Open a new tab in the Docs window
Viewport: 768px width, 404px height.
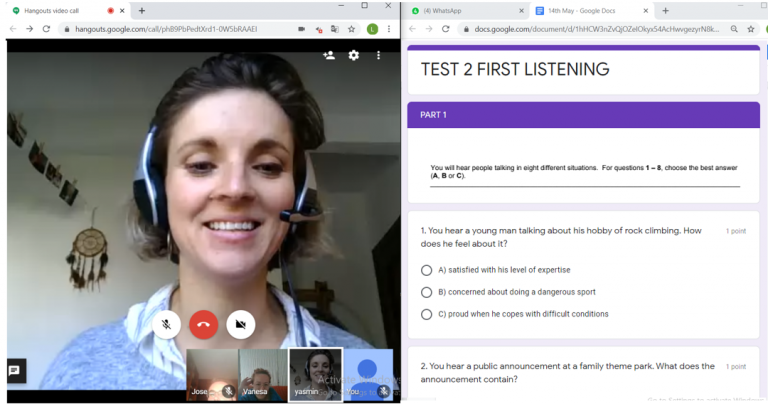[665, 11]
